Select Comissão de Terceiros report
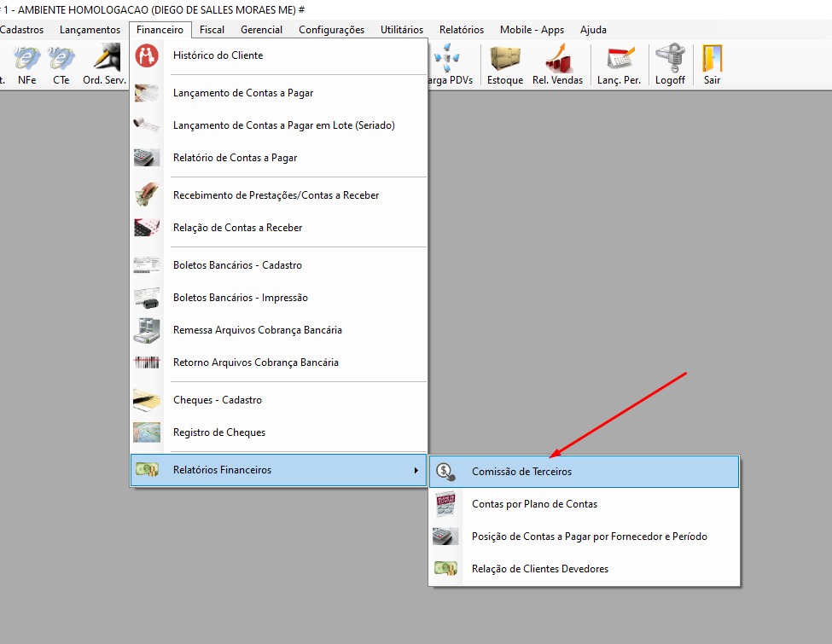This screenshot has width=832, height=644. (584, 472)
